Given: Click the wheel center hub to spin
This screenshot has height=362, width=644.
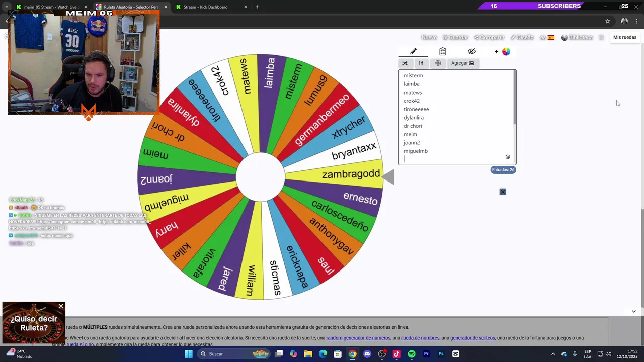Looking at the screenshot, I should pyautogui.click(x=260, y=177).
